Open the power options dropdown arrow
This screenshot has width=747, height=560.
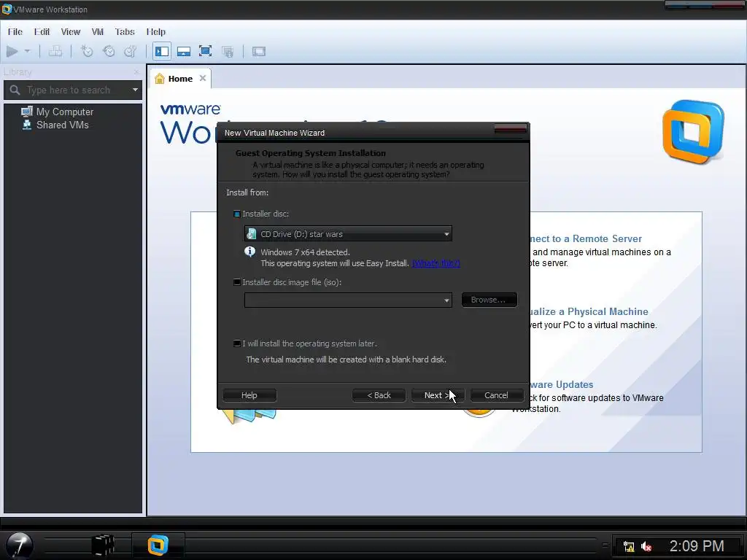point(27,51)
